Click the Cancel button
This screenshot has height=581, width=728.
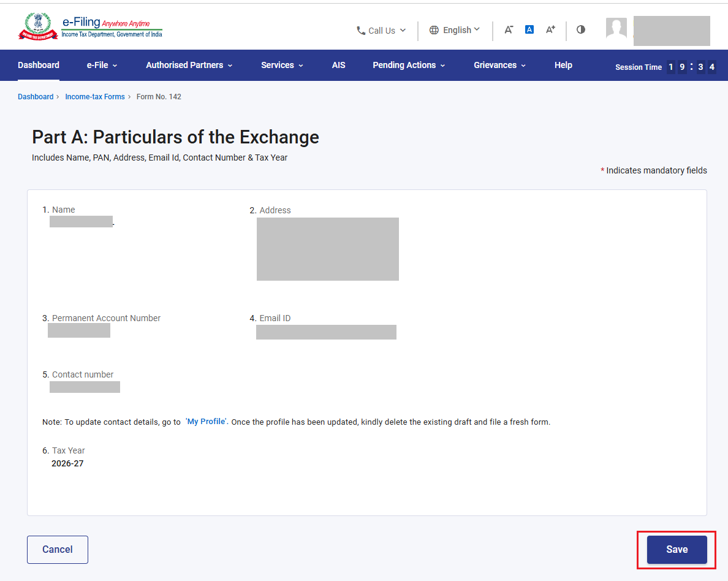[x=58, y=549]
